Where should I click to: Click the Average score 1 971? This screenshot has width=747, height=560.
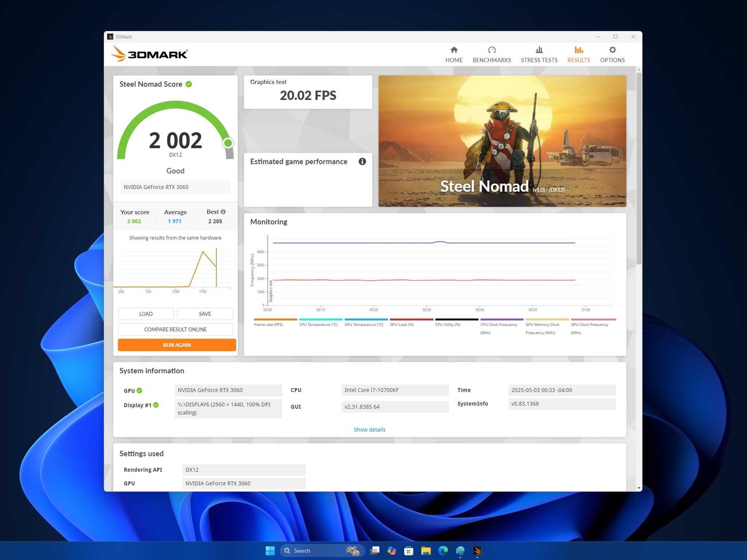click(x=174, y=221)
